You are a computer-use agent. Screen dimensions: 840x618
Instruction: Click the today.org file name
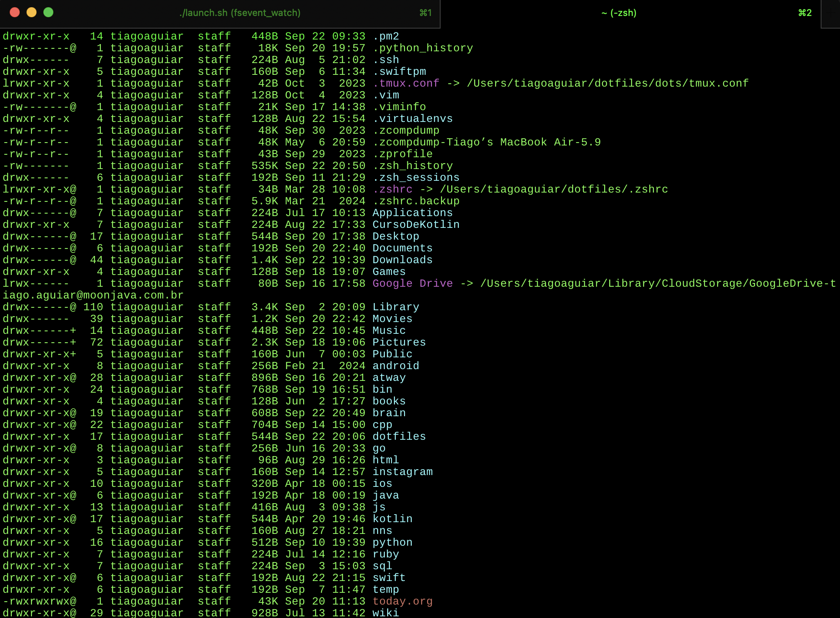tap(402, 601)
